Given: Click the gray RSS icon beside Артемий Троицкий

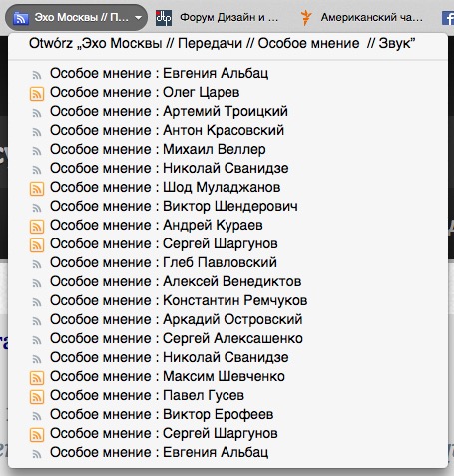Looking at the screenshot, I should (x=37, y=113).
